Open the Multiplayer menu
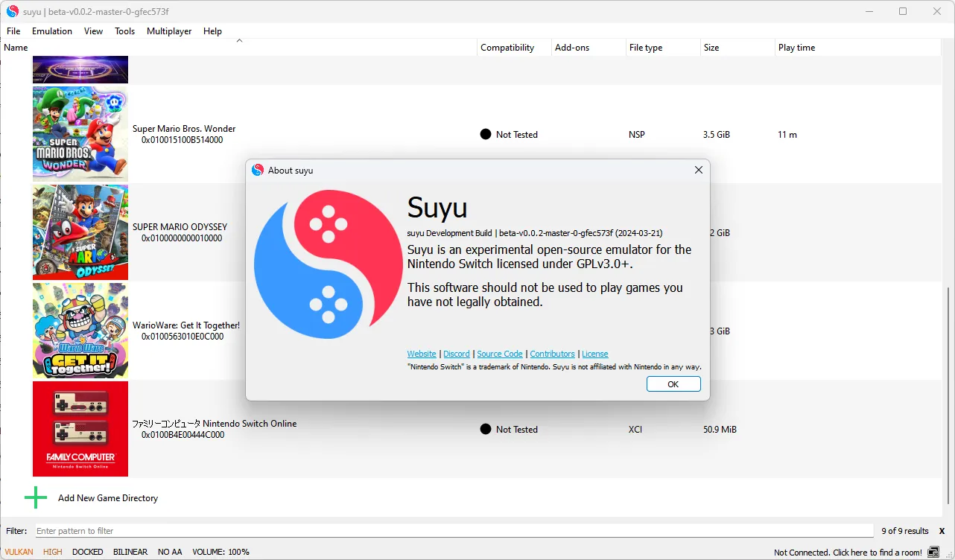The width and height of the screenshot is (955, 560). [169, 31]
